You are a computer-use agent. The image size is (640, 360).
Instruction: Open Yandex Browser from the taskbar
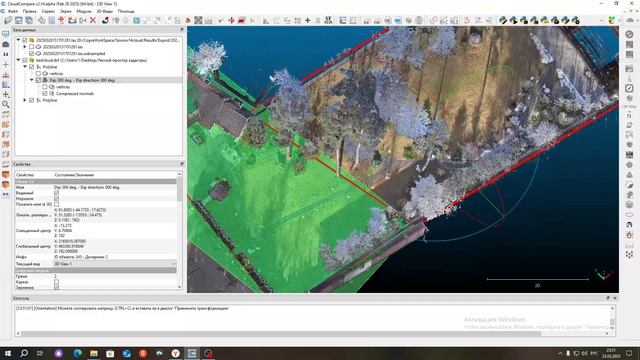(x=176, y=353)
